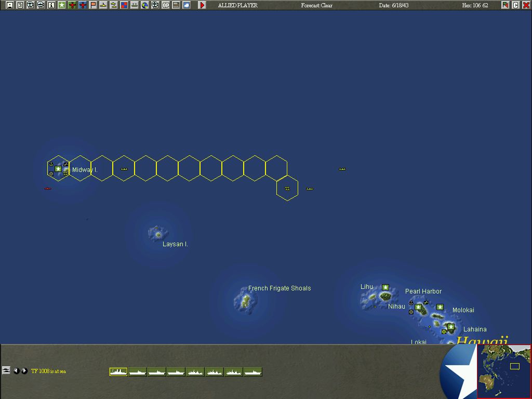
Task: Click the 'French Frigate Shoals' map label
Action: click(x=280, y=288)
